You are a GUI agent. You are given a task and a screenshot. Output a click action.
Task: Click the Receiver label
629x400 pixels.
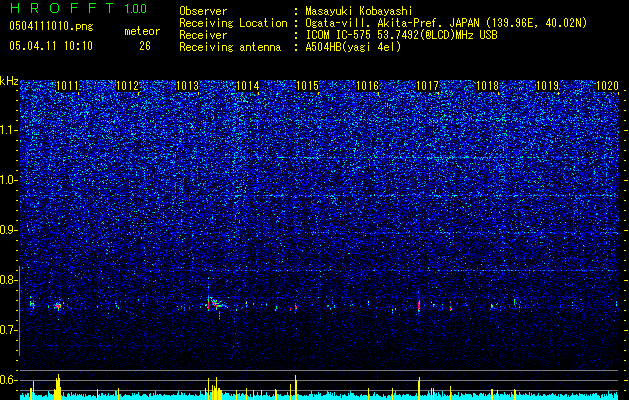[x=203, y=35]
